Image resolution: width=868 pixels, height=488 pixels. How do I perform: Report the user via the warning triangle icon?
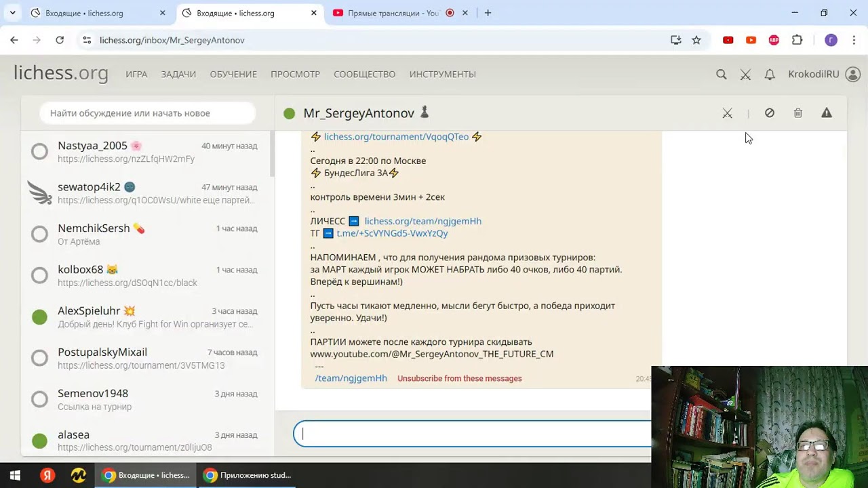point(827,113)
